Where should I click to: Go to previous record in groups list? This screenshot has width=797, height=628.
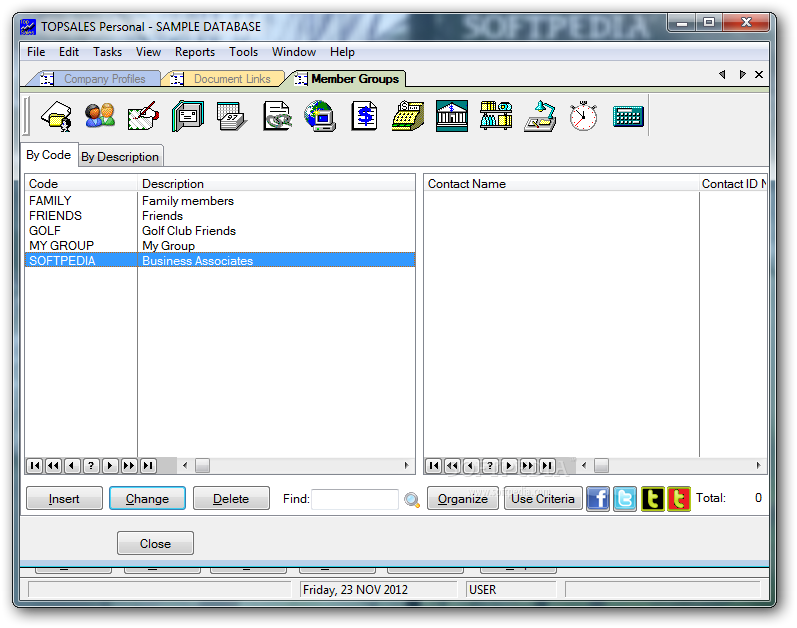(72, 465)
